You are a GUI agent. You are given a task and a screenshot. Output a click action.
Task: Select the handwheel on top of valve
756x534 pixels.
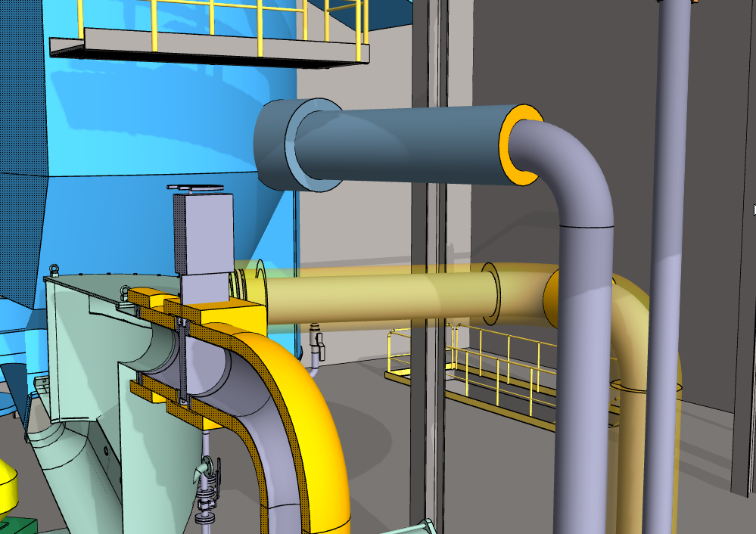coord(194,187)
